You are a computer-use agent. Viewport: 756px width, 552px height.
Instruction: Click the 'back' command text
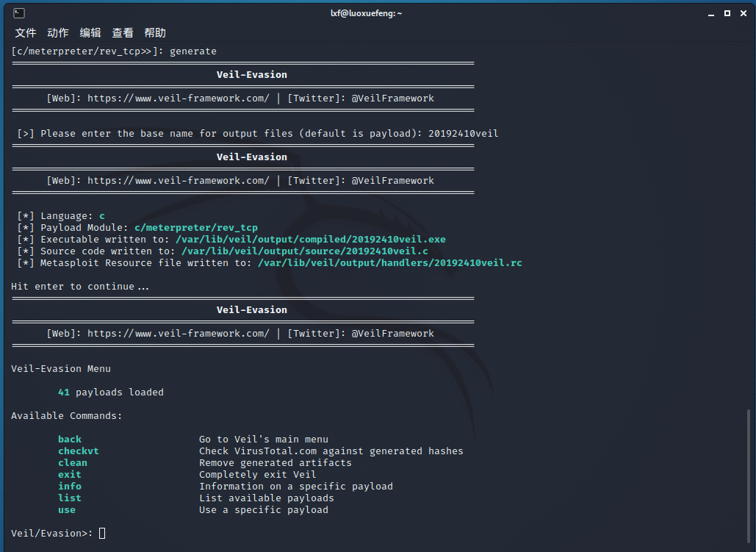(x=70, y=439)
